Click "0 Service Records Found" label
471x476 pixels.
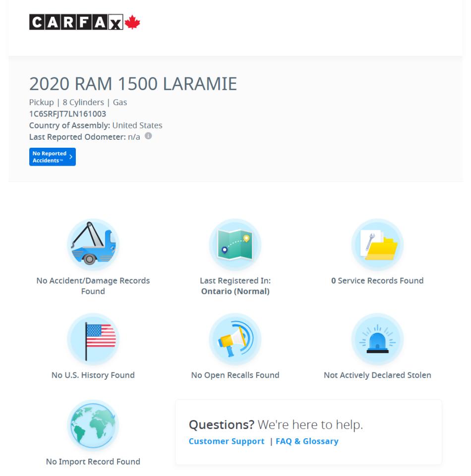coord(377,281)
